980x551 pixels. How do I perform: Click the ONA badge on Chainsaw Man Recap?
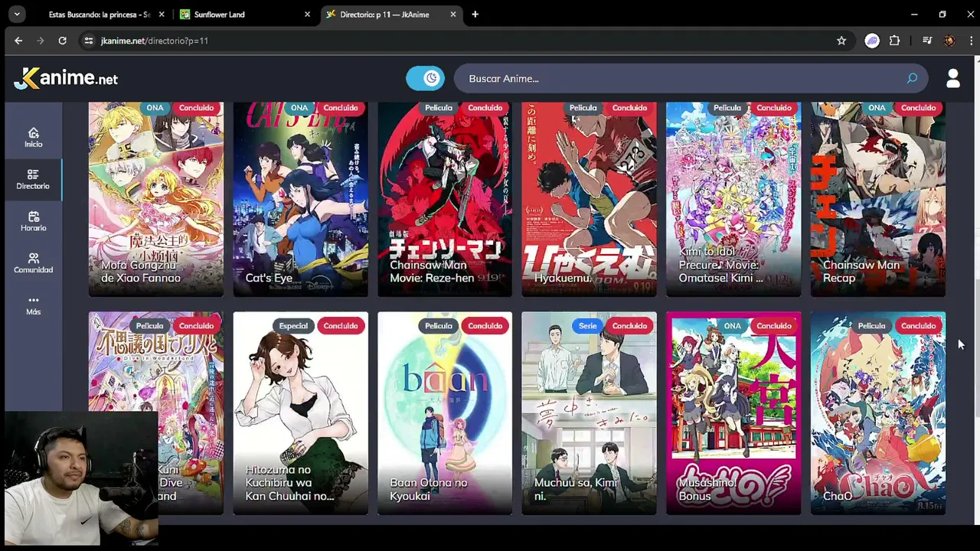(877, 108)
